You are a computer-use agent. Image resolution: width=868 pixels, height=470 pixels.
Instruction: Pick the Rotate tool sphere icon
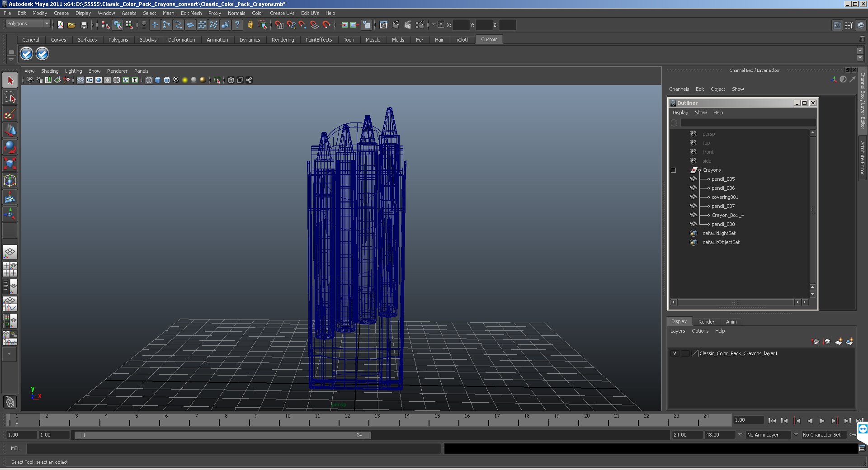pos(10,147)
